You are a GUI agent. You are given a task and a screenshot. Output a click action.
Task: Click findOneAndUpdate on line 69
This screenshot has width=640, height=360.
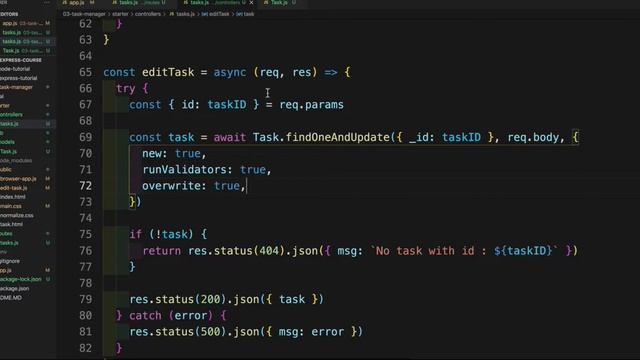[338, 137]
